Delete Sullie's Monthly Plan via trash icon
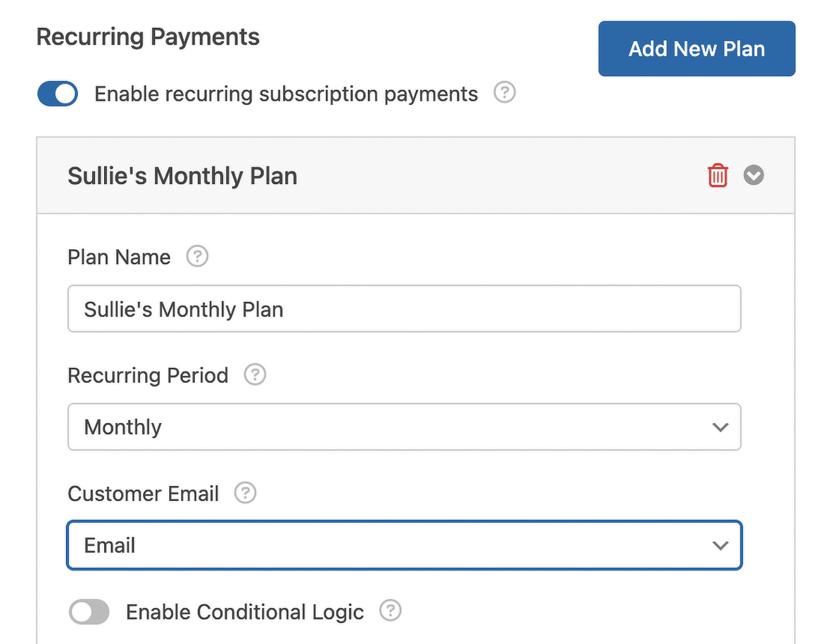 717,175
